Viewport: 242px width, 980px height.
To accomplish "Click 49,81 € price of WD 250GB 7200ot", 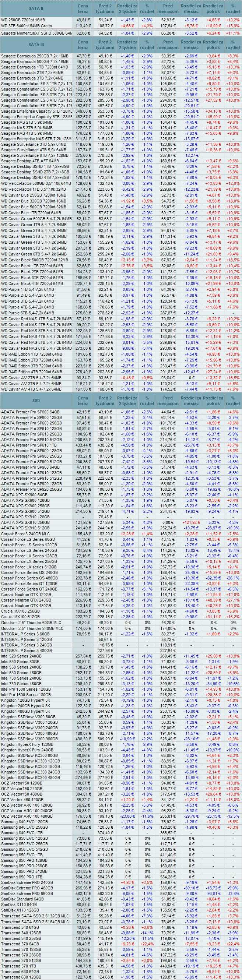I will click(83, 20).
